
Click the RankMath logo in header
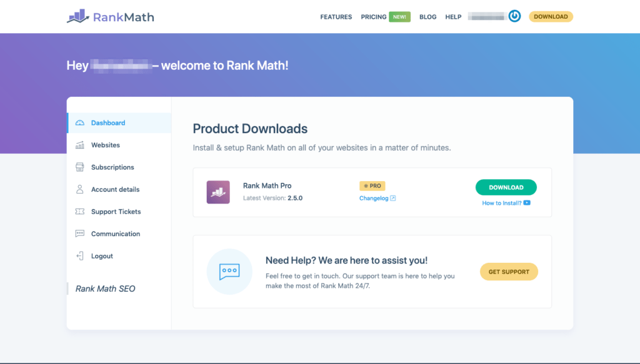click(x=111, y=17)
